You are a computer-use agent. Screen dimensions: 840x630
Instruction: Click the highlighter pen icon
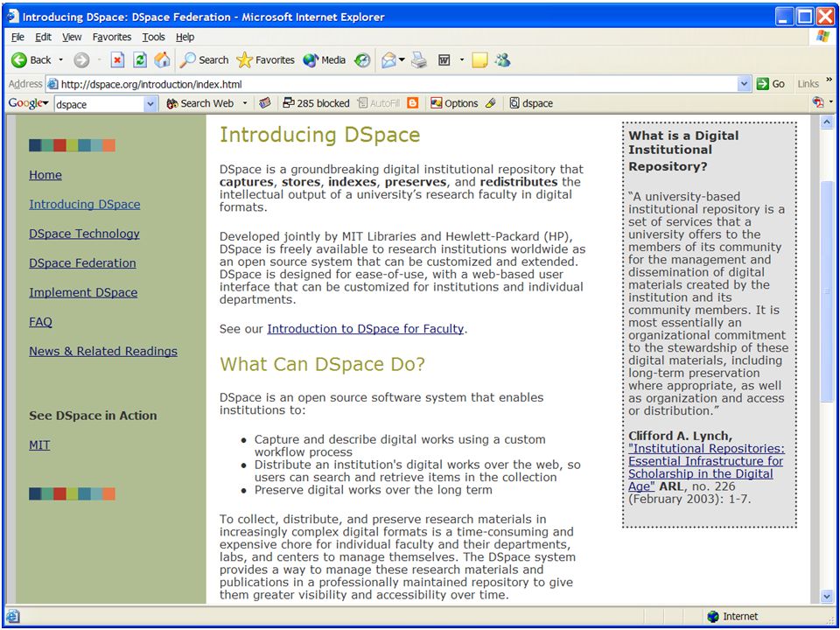tap(491, 103)
